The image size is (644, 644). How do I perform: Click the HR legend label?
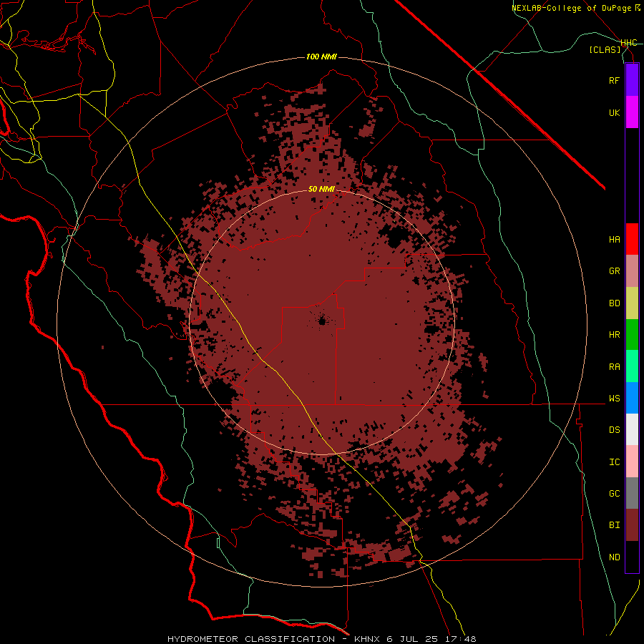614,335
